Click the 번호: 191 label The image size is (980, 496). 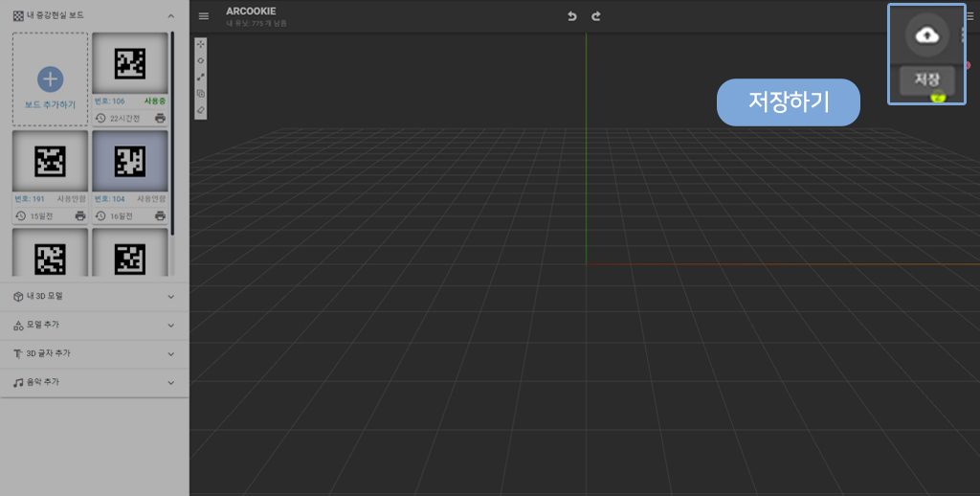click(30, 199)
